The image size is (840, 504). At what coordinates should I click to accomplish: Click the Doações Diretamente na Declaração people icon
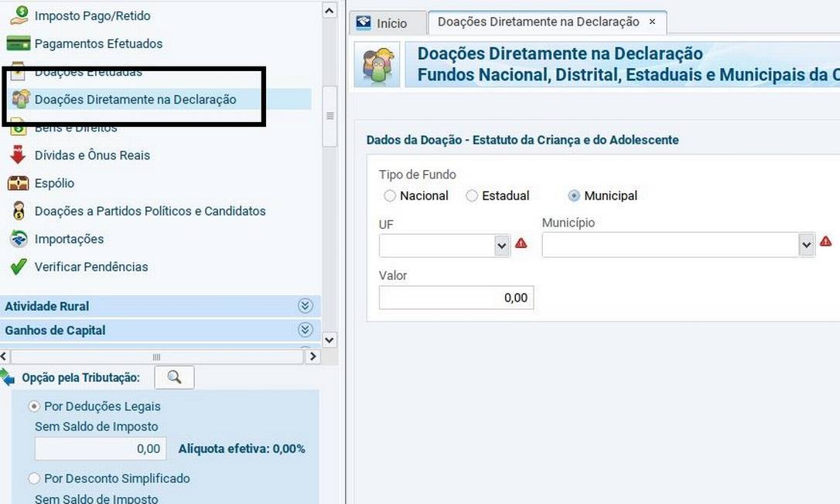(21, 99)
